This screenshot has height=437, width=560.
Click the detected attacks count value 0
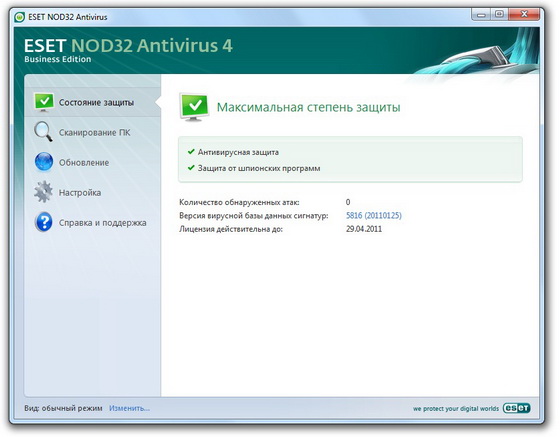pyautogui.click(x=348, y=202)
